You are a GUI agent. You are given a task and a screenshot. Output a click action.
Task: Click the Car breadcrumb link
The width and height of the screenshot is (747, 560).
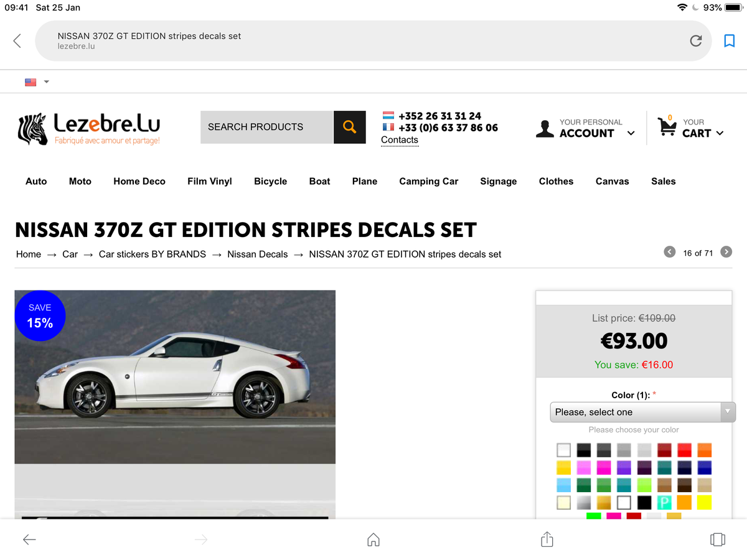70,254
